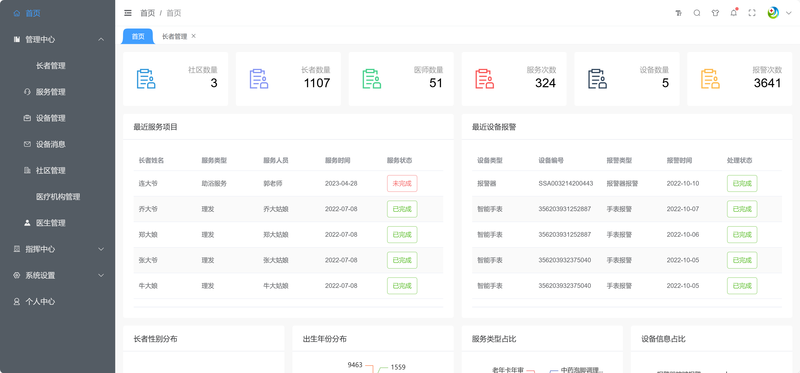The height and width of the screenshot is (373, 800).
Task: Click the envelope icon beside 设备消息
Action: tap(28, 144)
